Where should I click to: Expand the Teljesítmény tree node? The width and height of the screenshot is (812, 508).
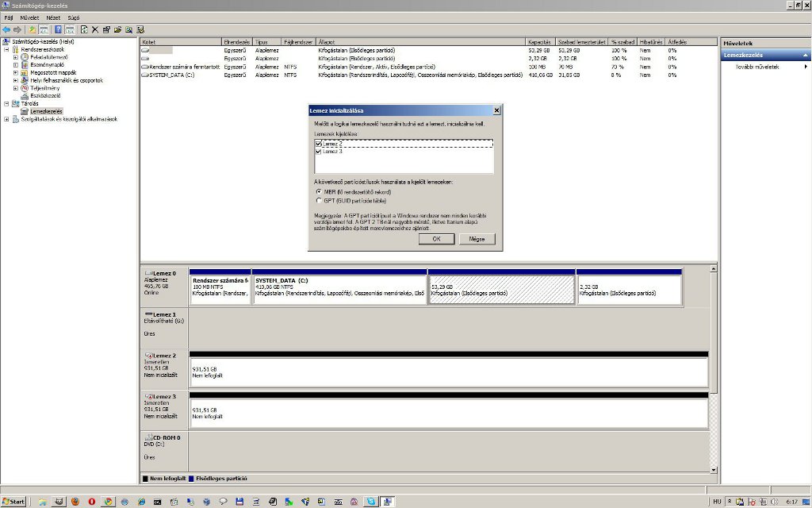point(16,88)
